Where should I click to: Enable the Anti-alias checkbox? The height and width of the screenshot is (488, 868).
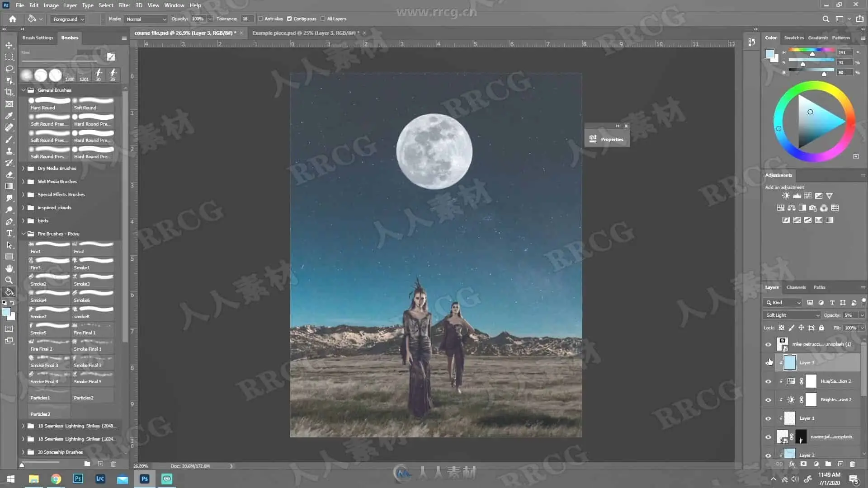point(260,19)
